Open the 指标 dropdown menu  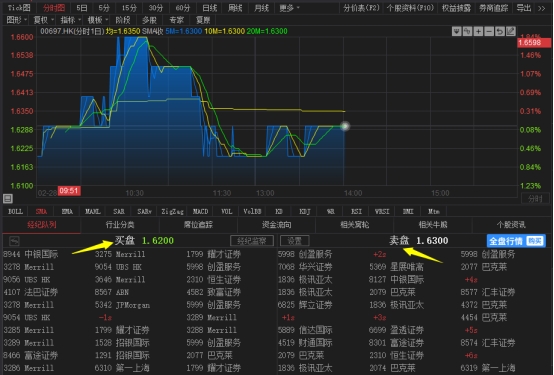coord(70,20)
